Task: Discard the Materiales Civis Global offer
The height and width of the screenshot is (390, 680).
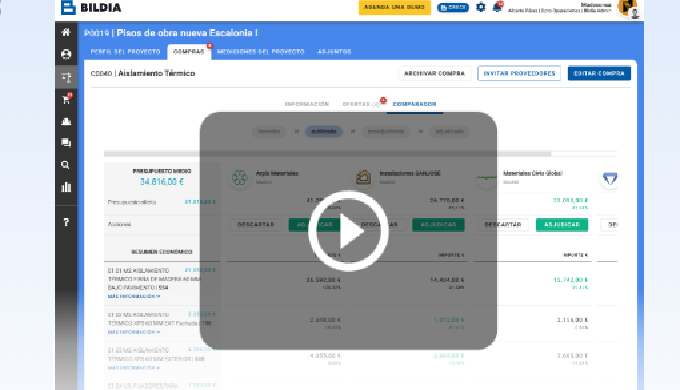Action: click(x=503, y=225)
